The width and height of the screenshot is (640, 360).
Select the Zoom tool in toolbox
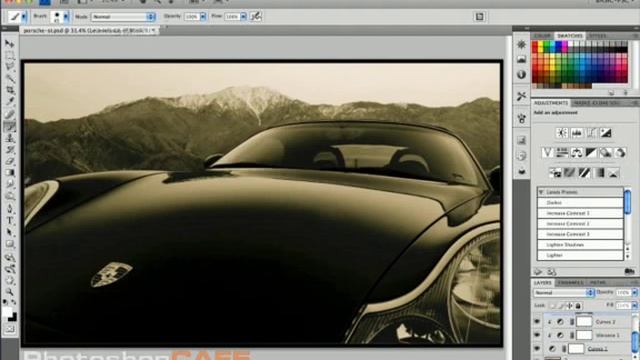pos(10,292)
